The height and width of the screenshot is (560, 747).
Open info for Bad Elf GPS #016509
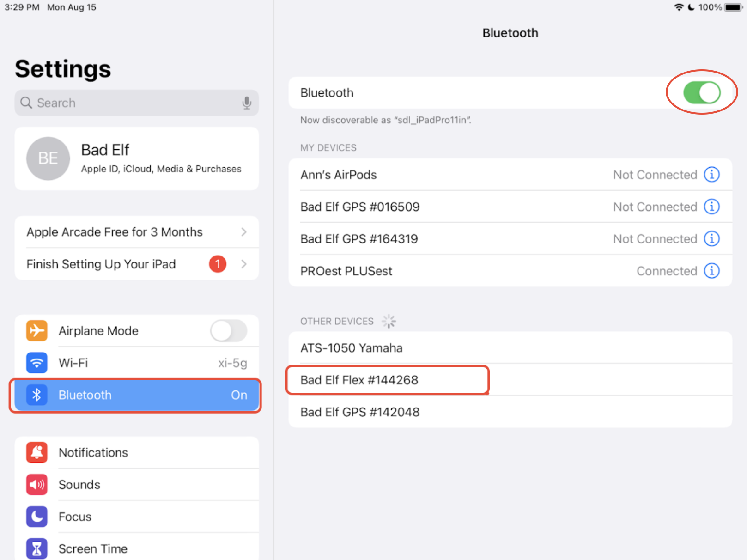pyautogui.click(x=711, y=207)
